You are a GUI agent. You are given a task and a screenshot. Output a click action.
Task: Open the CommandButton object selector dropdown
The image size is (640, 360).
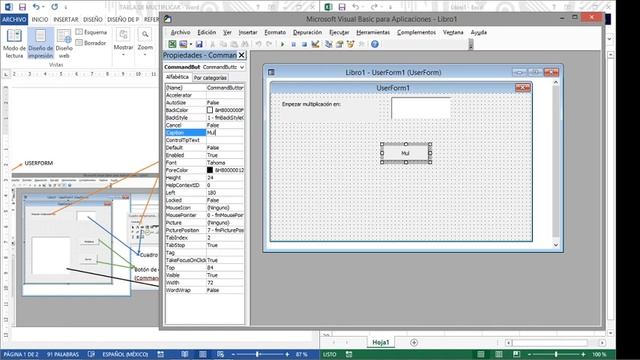242,67
